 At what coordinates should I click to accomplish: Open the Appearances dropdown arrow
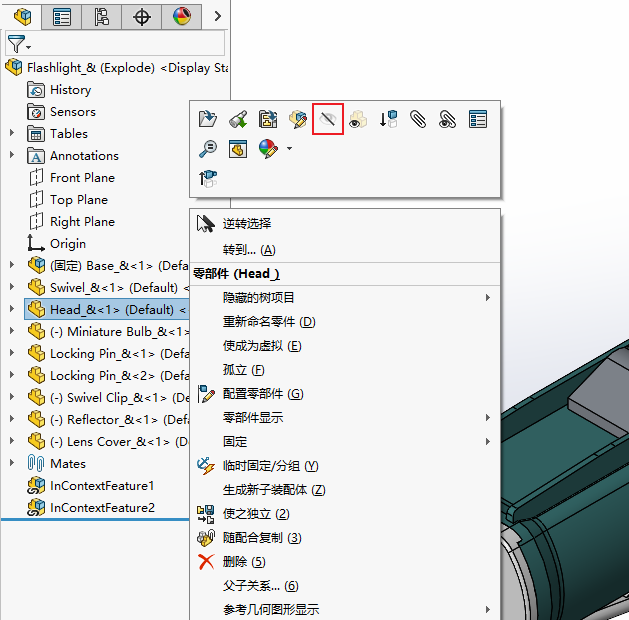coord(289,149)
